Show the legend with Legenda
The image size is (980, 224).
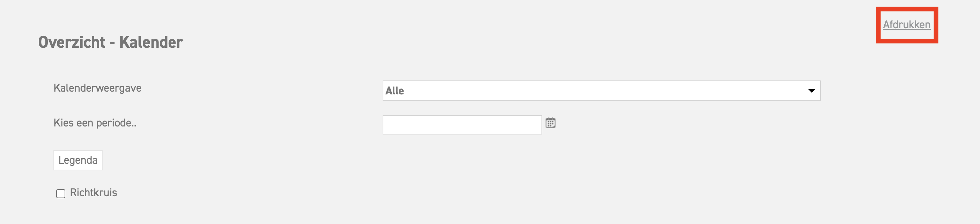pos(78,160)
